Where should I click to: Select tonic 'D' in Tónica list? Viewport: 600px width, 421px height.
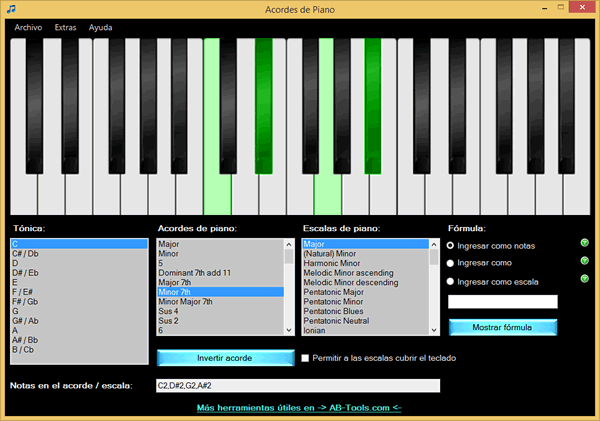[79, 263]
